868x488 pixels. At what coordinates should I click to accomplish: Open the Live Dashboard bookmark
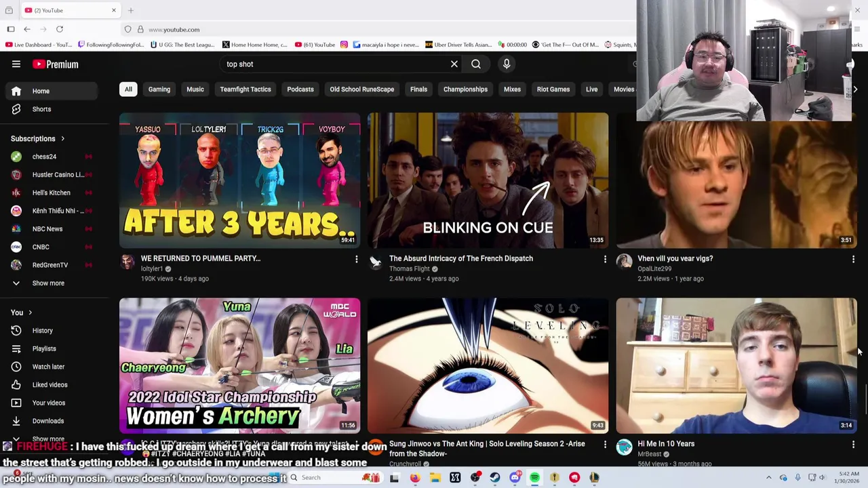[39, 45]
